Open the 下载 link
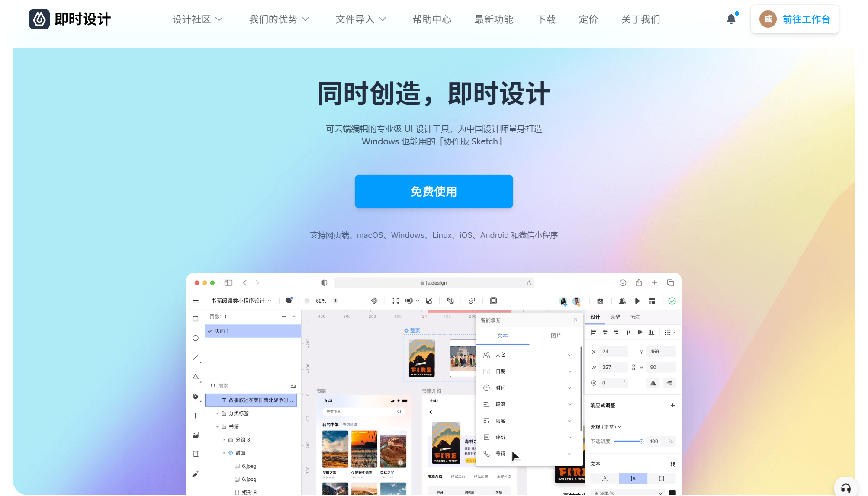 [x=546, y=19]
